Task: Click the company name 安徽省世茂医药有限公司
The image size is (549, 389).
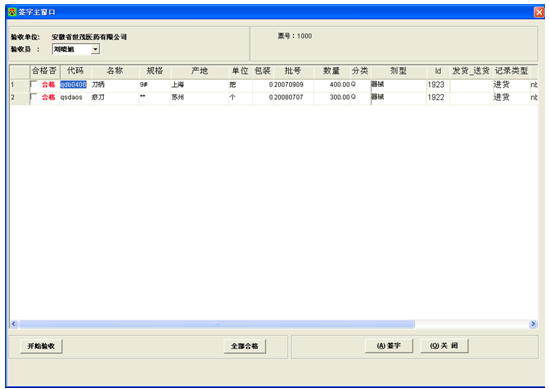Action: [89, 37]
